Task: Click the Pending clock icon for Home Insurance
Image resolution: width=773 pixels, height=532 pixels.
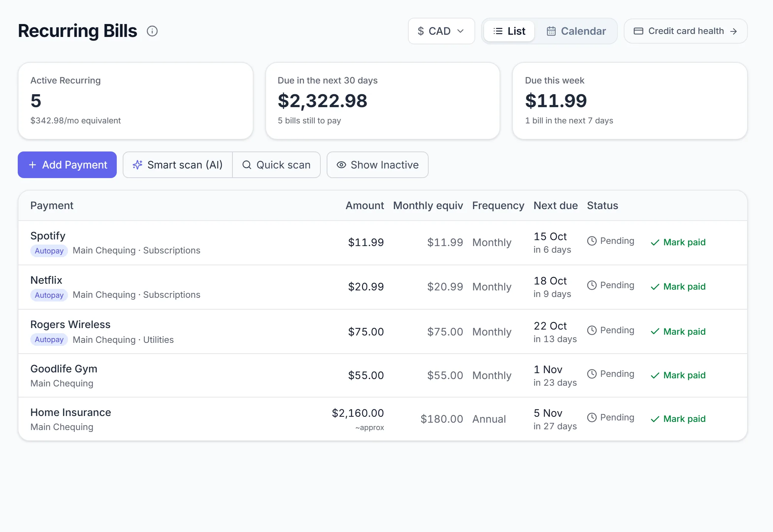Action: tap(592, 417)
